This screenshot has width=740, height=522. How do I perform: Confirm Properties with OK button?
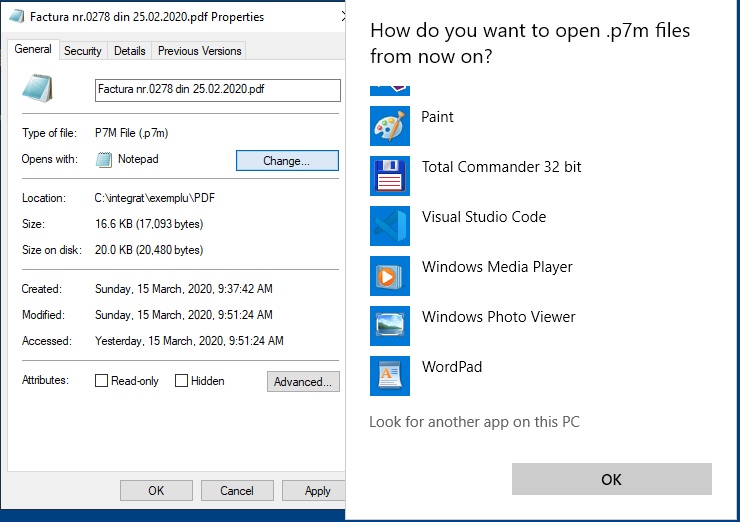click(x=156, y=490)
